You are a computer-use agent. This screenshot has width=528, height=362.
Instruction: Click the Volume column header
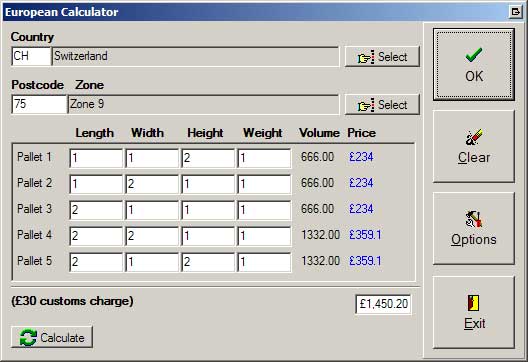pyautogui.click(x=319, y=133)
